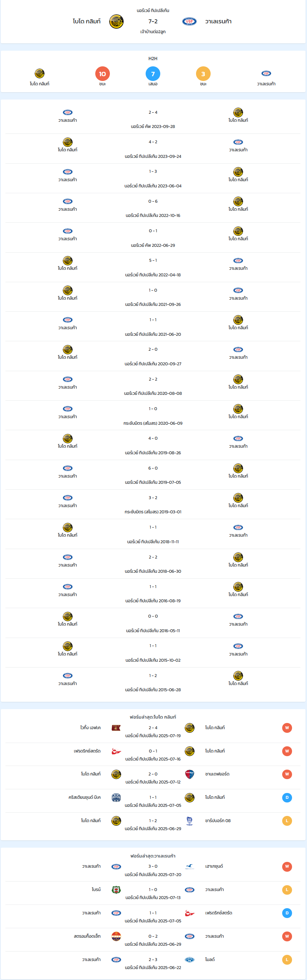This screenshot has height=980, width=307.
Task: Click the L badge for Molde match
Action: coord(287,960)
